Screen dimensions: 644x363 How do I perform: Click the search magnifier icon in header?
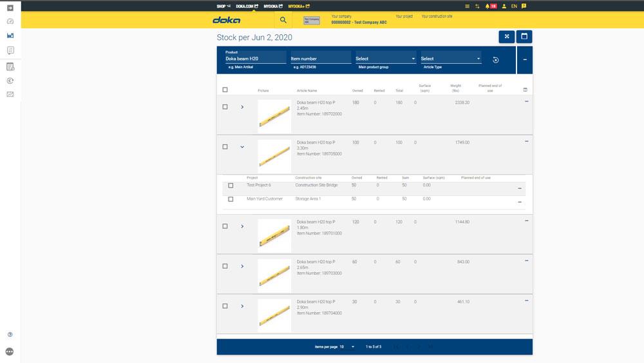coord(283,20)
